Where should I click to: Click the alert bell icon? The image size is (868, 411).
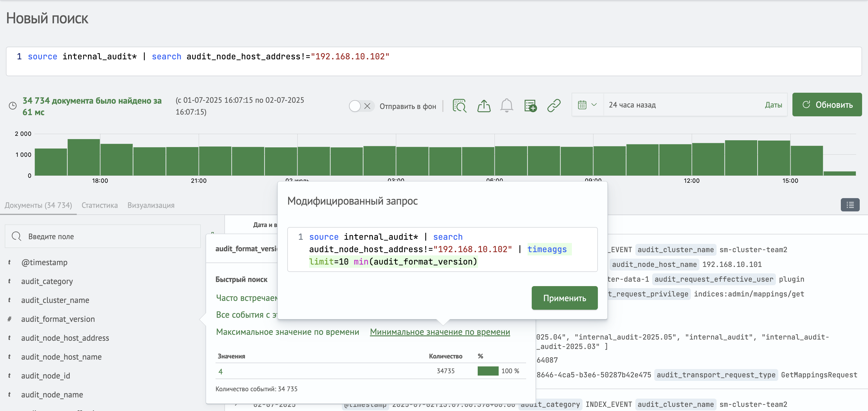(x=506, y=106)
